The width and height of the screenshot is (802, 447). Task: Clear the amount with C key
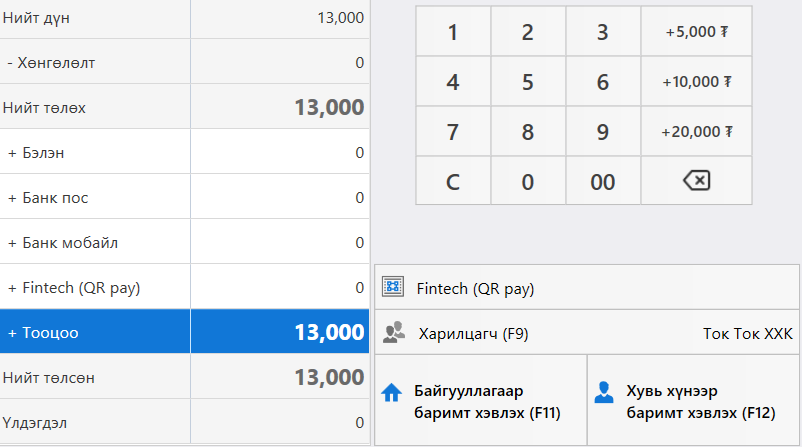(x=453, y=181)
